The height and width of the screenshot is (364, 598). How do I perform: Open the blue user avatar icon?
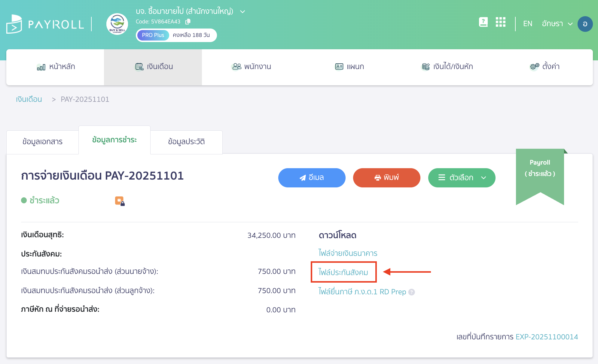(x=585, y=24)
